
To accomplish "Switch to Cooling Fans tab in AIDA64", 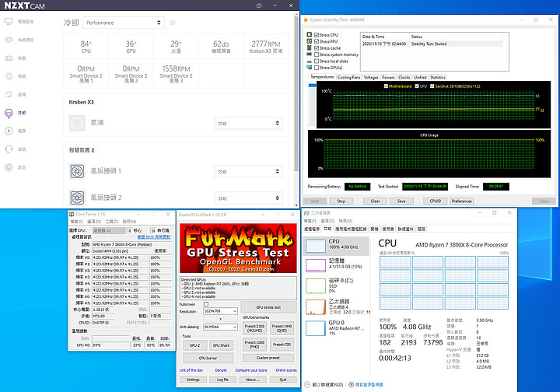I will pyautogui.click(x=348, y=77).
